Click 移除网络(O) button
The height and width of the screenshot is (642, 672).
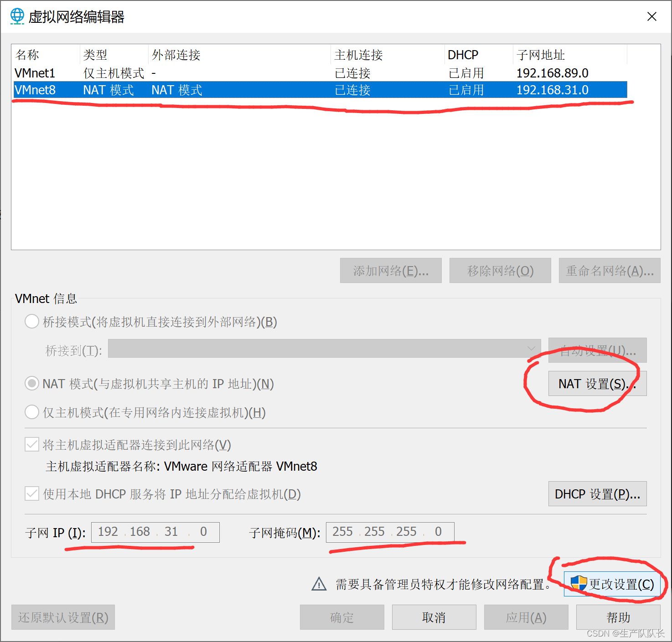(x=500, y=271)
